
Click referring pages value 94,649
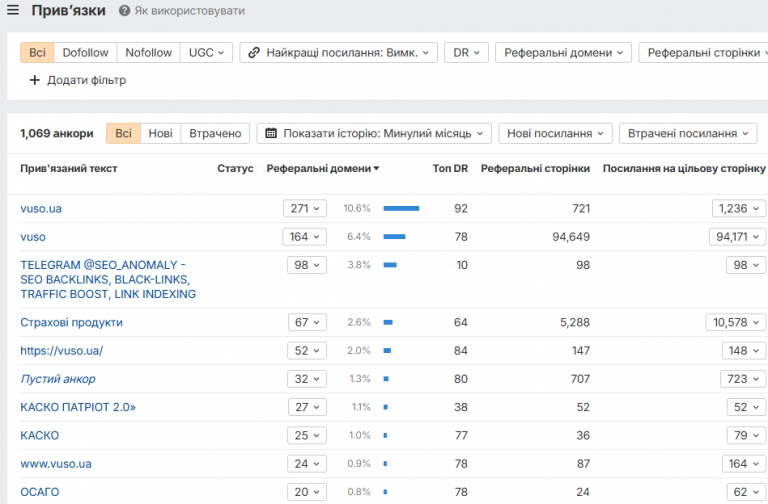click(x=571, y=237)
